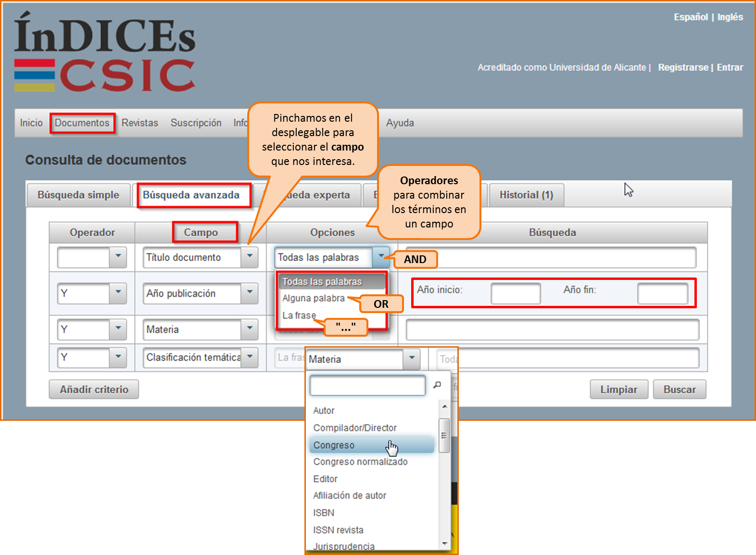The width and height of the screenshot is (756, 555).
Task: Open operator dropdown on first criterion row
Action: (x=118, y=257)
